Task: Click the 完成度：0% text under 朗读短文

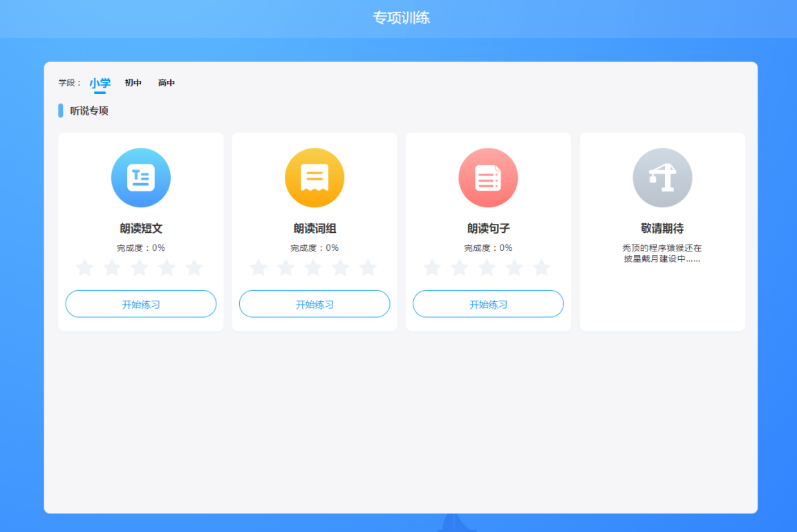Action: point(141,248)
